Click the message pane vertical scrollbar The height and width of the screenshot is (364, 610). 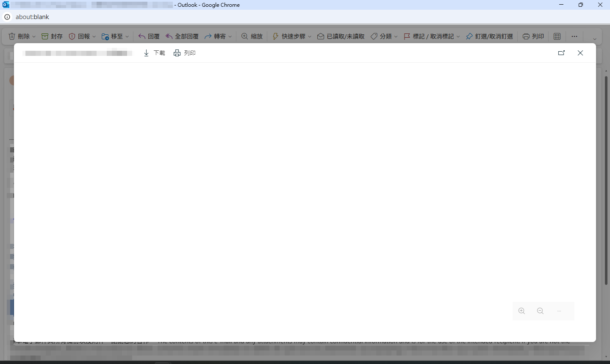click(x=606, y=181)
